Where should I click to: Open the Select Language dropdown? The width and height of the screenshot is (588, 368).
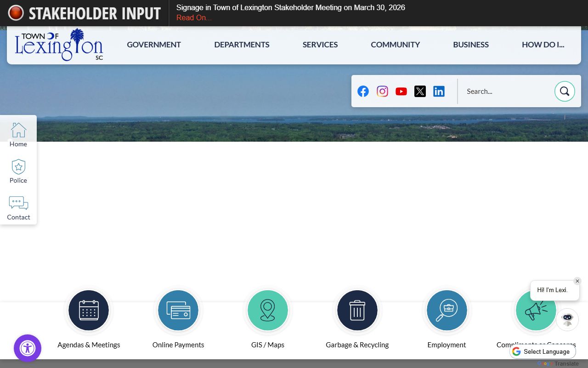(543, 351)
